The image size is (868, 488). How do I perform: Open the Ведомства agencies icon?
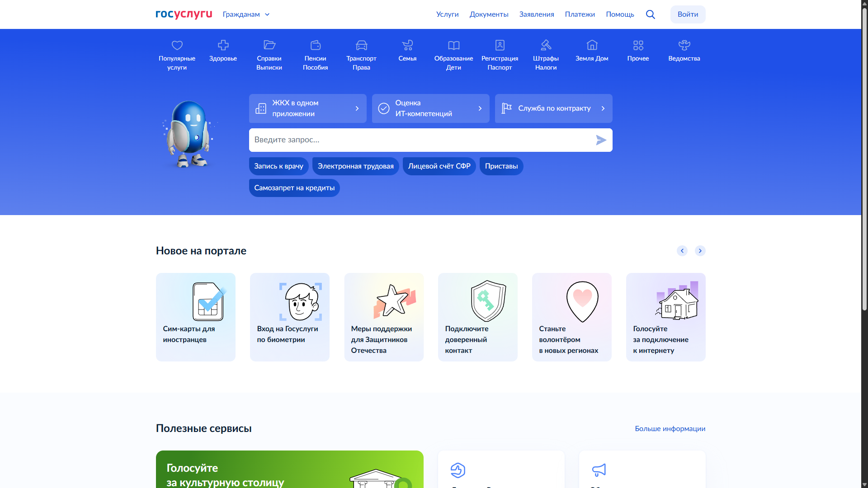tap(684, 46)
